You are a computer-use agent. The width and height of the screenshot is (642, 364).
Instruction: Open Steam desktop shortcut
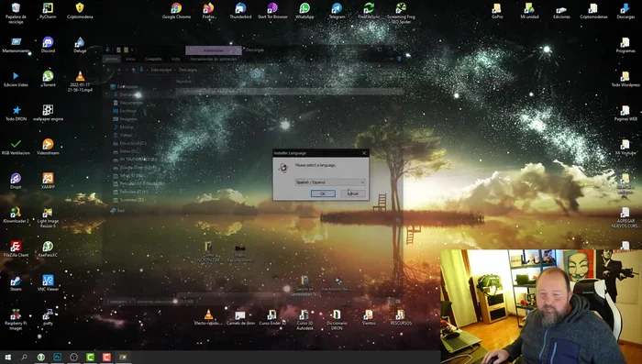point(16,283)
